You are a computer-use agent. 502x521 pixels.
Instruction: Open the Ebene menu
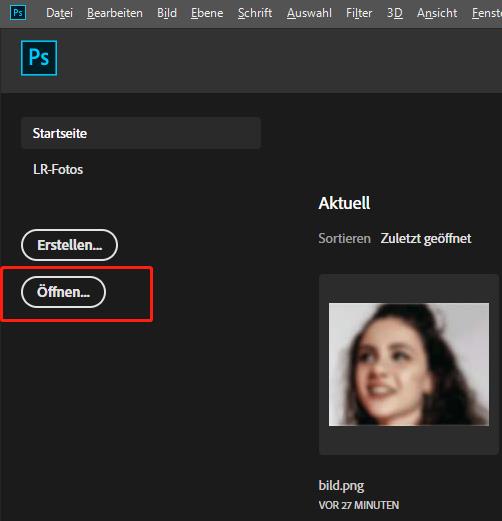(207, 13)
